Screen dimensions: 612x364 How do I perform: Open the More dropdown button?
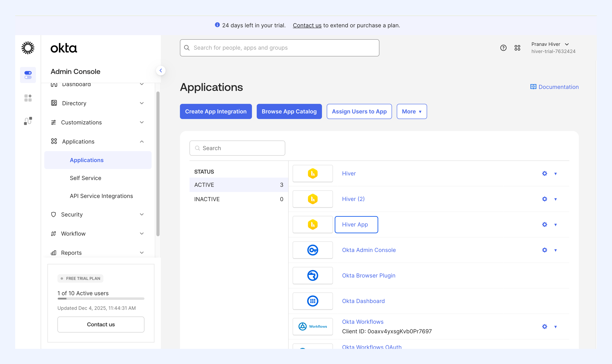412,111
